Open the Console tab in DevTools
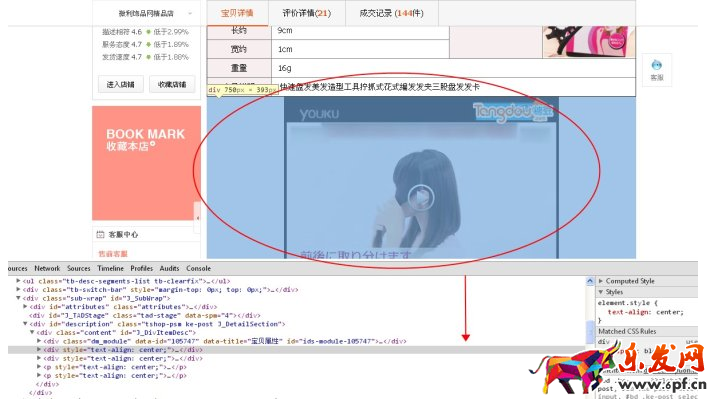717x405 pixels. [199, 269]
